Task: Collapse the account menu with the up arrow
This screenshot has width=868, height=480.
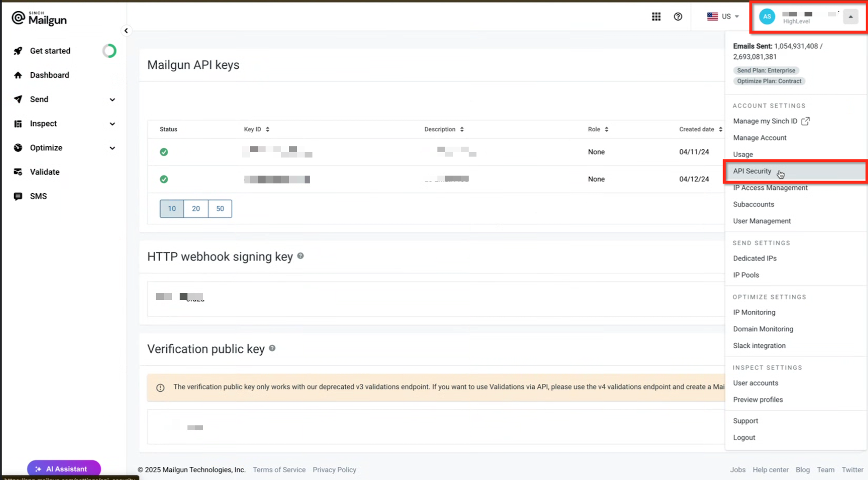Action: pos(850,16)
